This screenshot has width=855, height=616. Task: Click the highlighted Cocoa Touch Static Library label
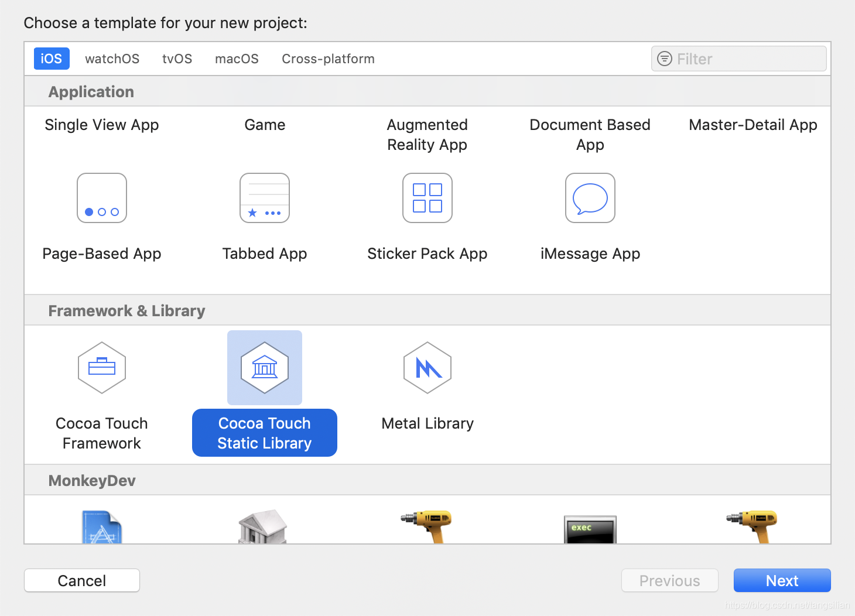pyautogui.click(x=265, y=433)
